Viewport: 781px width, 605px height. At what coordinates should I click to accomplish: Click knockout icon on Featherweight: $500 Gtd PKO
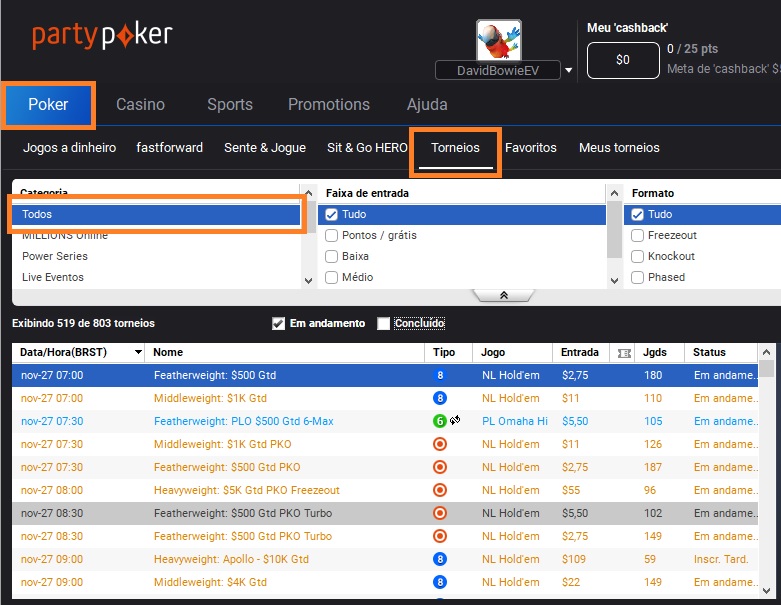440,467
